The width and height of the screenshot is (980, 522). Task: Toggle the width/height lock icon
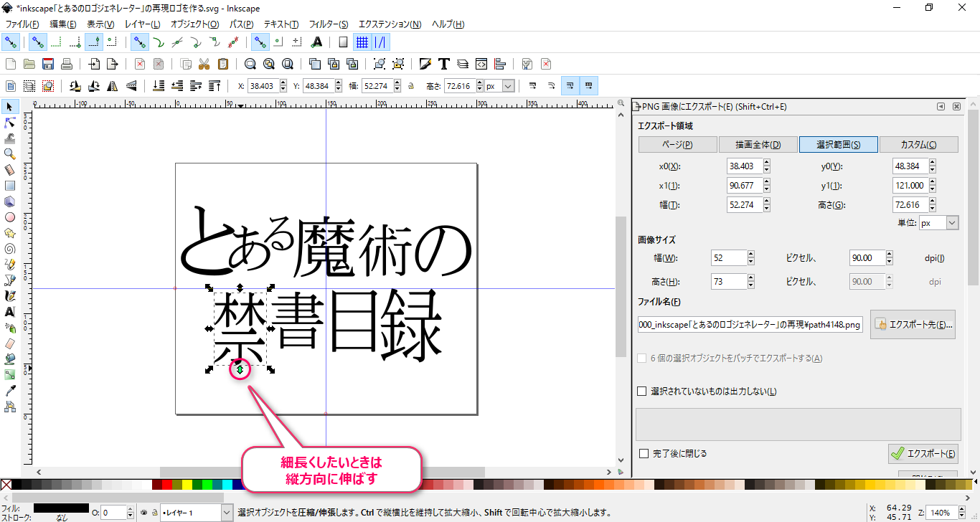pyautogui.click(x=410, y=86)
